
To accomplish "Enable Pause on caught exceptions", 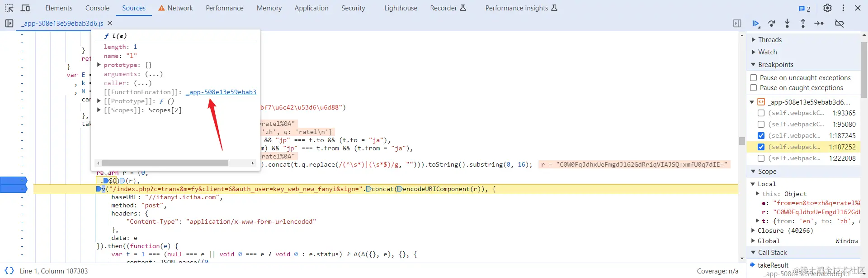I will [x=754, y=88].
